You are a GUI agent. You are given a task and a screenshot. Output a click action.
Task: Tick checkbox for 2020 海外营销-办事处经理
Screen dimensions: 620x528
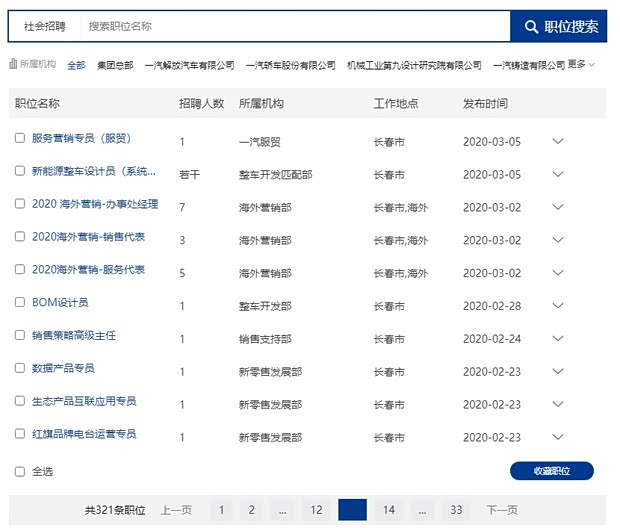pyautogui.click(x=20, y=203)
